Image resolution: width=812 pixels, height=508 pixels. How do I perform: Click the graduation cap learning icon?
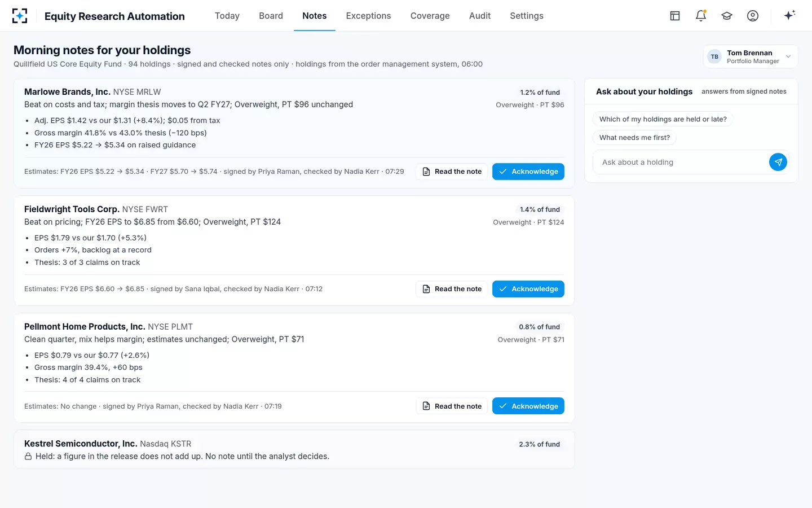point(727,16)
